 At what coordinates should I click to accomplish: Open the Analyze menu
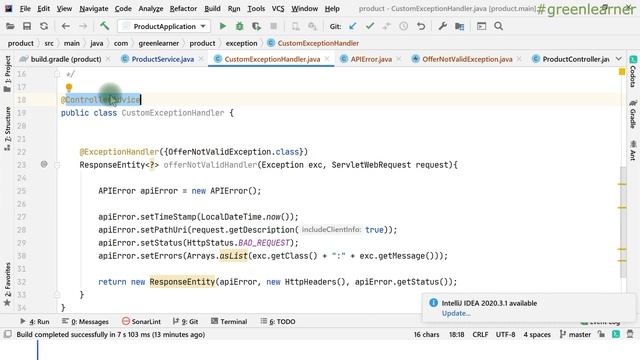pyautogui.click(x=151, y=9)
